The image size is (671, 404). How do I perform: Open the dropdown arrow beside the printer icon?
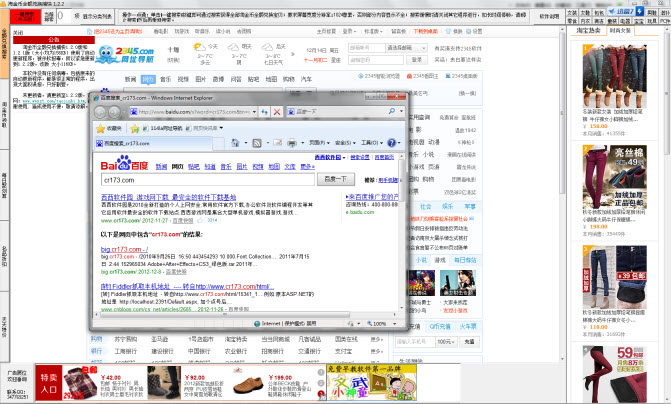pos(303,143)
